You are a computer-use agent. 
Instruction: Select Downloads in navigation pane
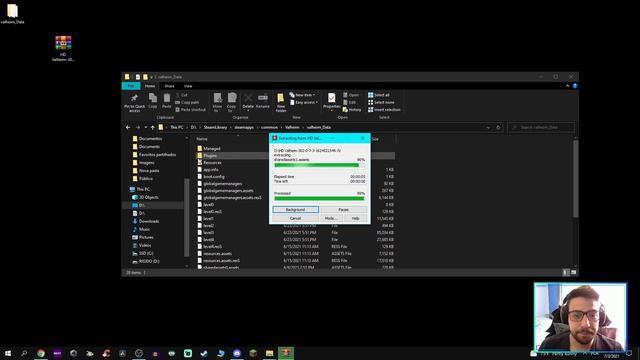coord(149,221)
